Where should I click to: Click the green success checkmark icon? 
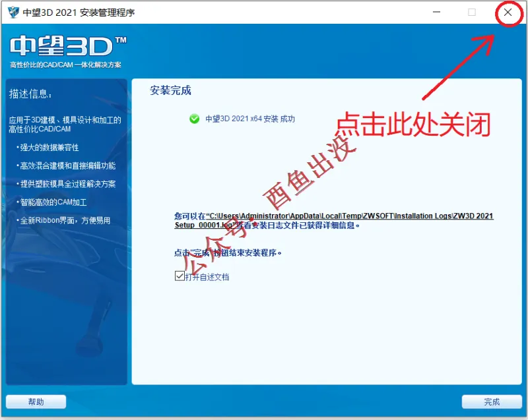point(194,119)
